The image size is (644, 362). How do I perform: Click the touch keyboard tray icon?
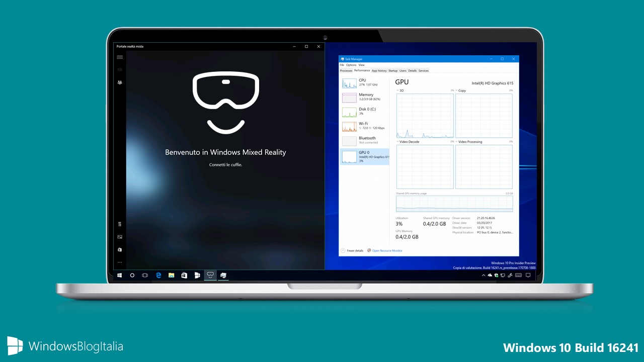coord(518,276)
